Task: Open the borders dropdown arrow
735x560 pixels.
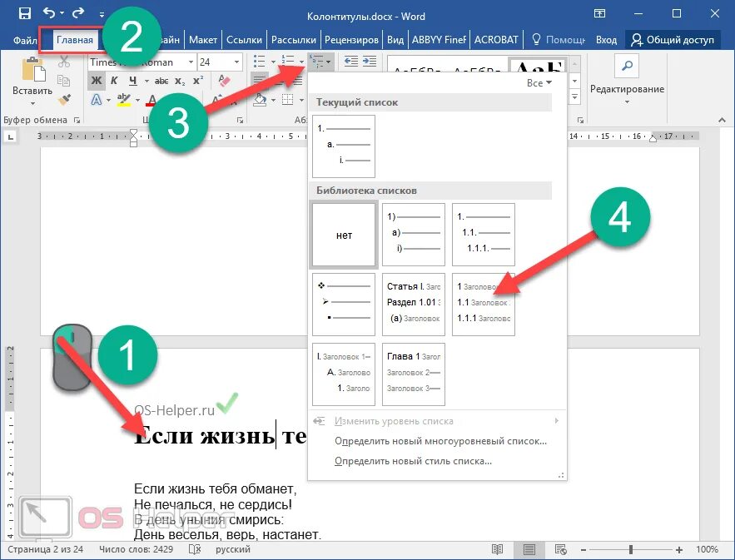Action: (300, 100)
